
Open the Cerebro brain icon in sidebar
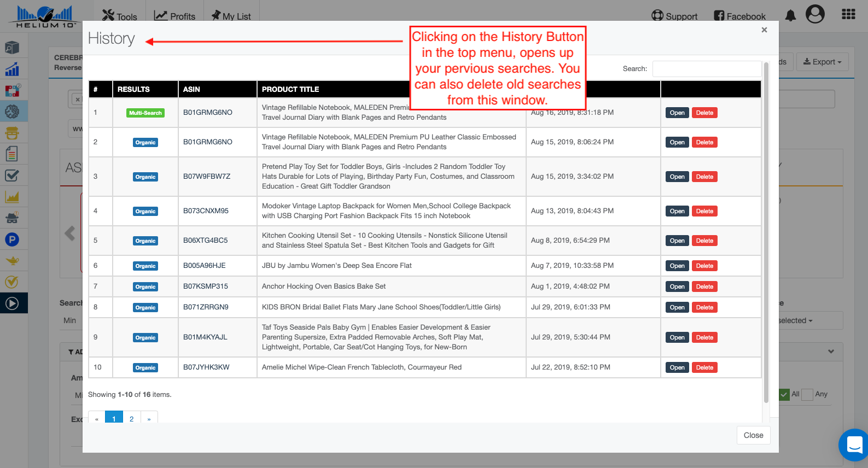(12, 112)
